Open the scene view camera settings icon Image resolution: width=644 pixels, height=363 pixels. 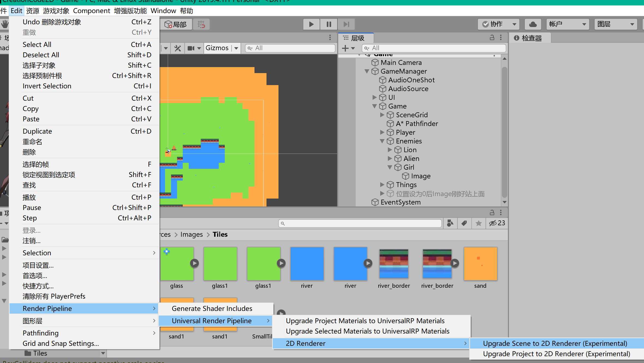(x=191, y=48)
